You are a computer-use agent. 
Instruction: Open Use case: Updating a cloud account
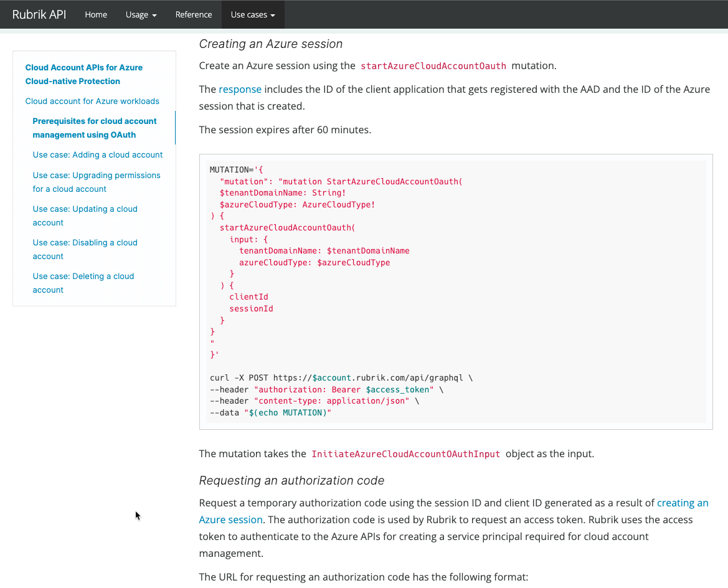click(x=85, y=216)
